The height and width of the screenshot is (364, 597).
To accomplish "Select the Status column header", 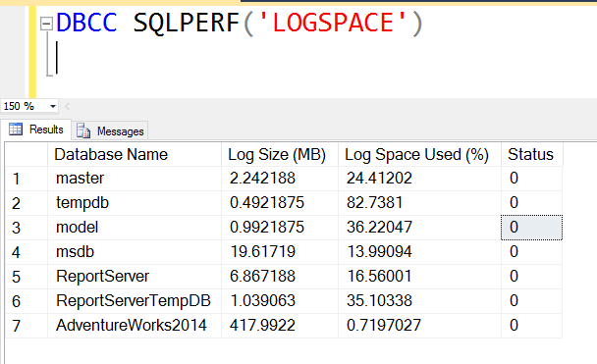I will click(x=531, y=154).
